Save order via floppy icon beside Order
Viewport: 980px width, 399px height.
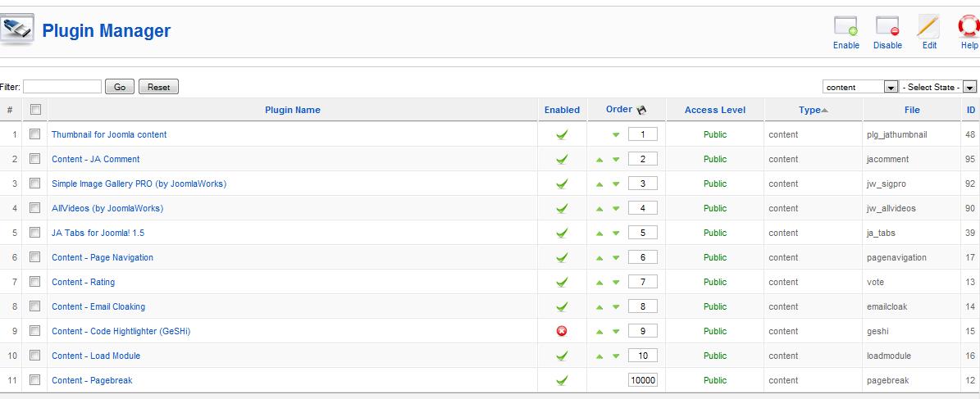pos(641,110)
